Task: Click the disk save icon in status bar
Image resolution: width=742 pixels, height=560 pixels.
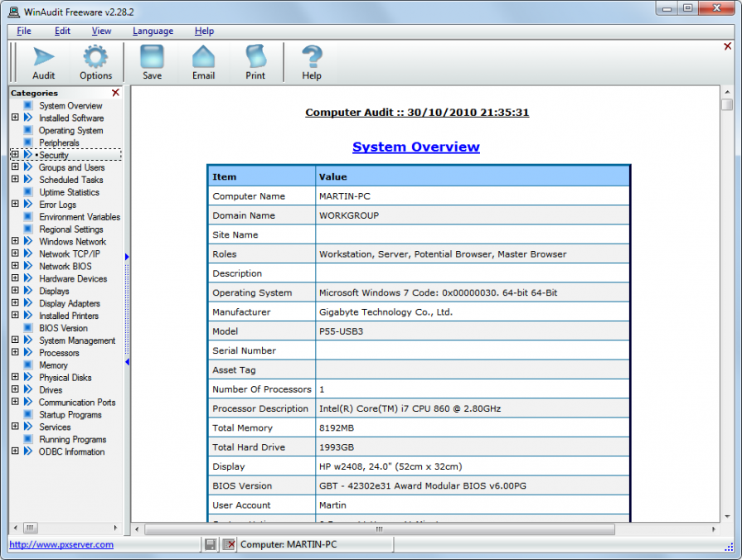Action: pyautogui.click(x=210, y=544)
